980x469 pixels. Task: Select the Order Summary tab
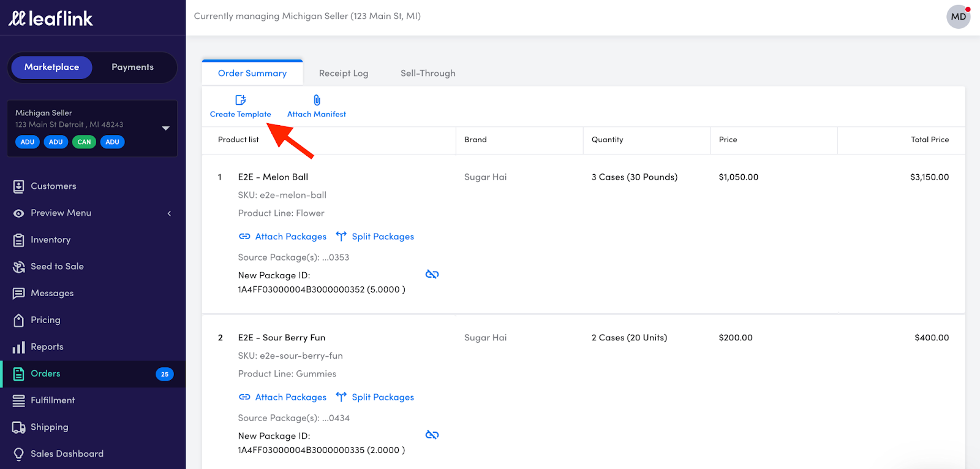[x=252, y=73]
